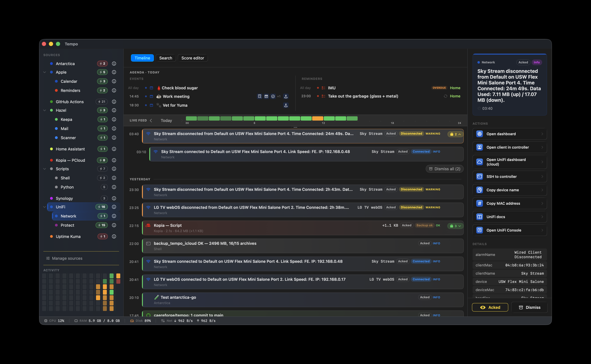Toggle Acked badge on 23:25 LG TV disconnected
Screen dimensions: 591x364
(x=391, y=207)
